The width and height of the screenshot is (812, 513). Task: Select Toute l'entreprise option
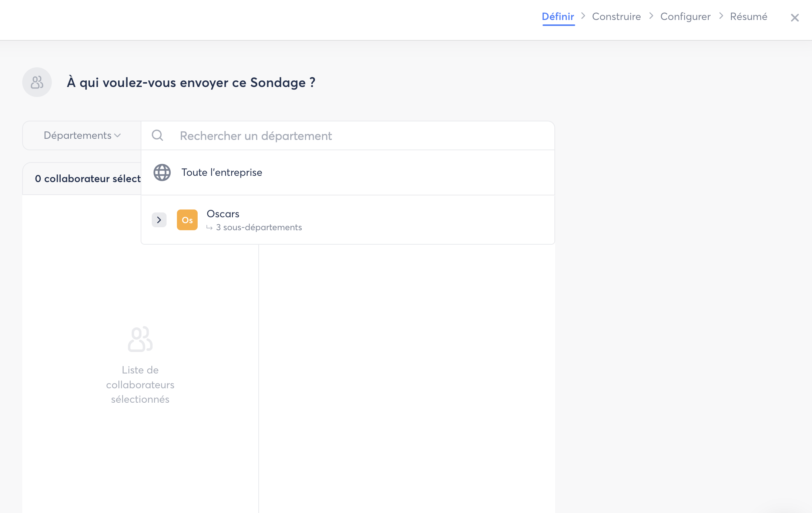point(222,172)
